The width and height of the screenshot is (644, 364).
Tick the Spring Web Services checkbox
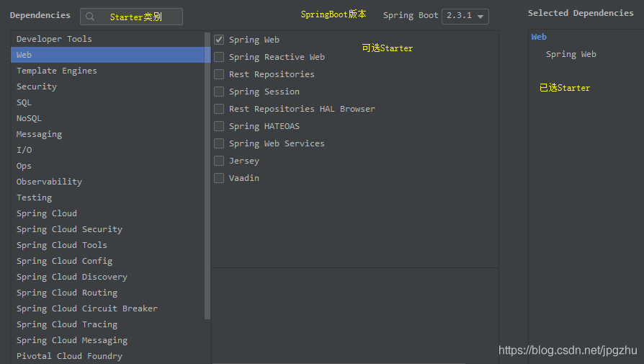click(219, 143)
